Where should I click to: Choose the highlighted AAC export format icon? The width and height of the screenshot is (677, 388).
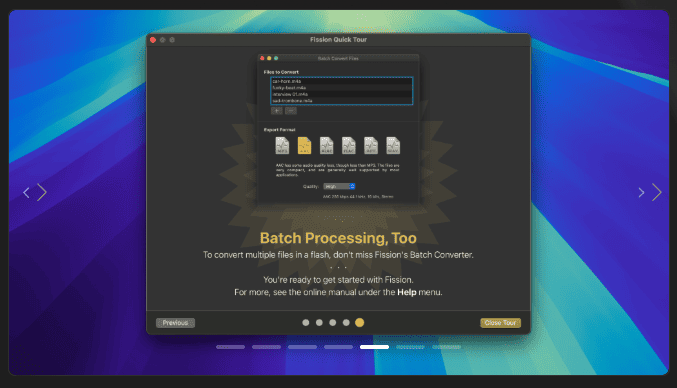[x=304, y=145]
